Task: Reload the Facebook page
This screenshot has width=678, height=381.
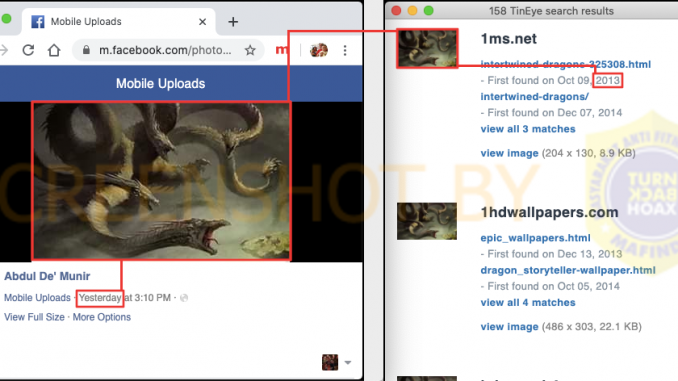Action: point(28,50)
